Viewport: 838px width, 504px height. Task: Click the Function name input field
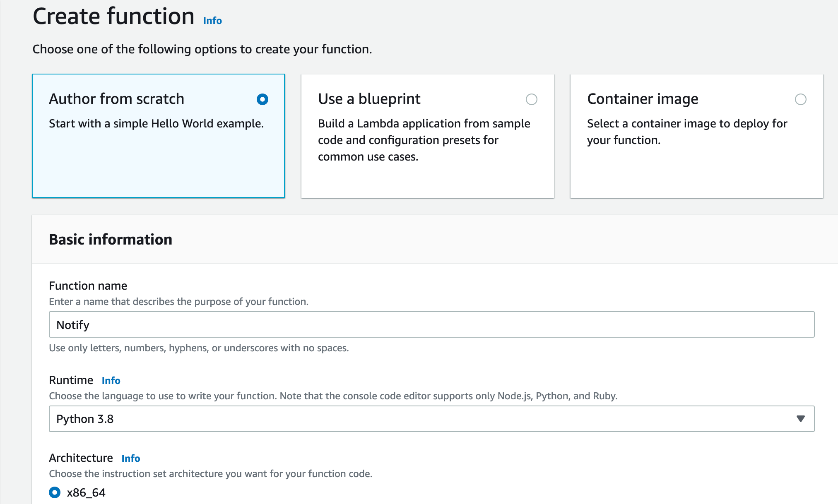(x=431, y=324)
